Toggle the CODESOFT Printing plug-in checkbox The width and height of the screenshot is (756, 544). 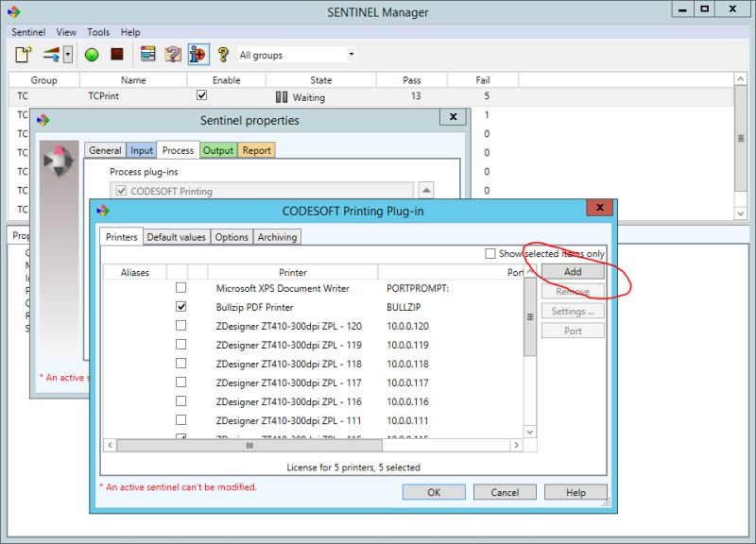[x=122, y=191]
